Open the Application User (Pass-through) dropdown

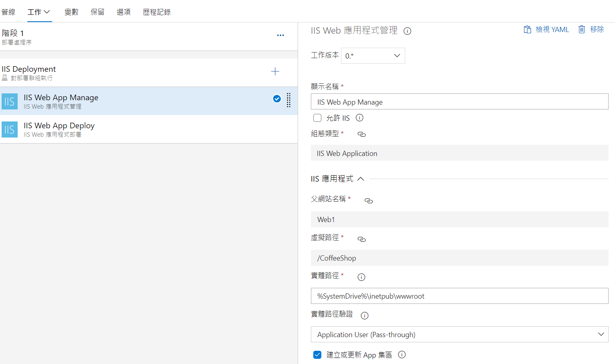[x=459, y=334]
